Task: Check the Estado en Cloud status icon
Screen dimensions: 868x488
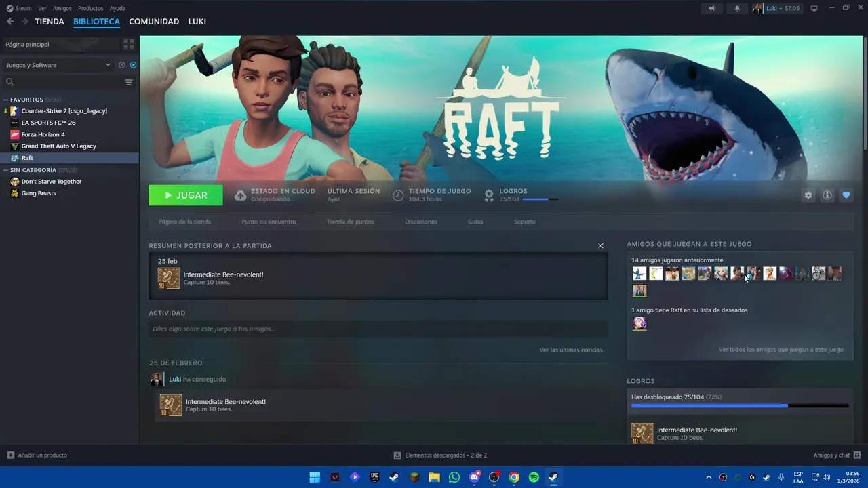Action: (x=241, y=195)
